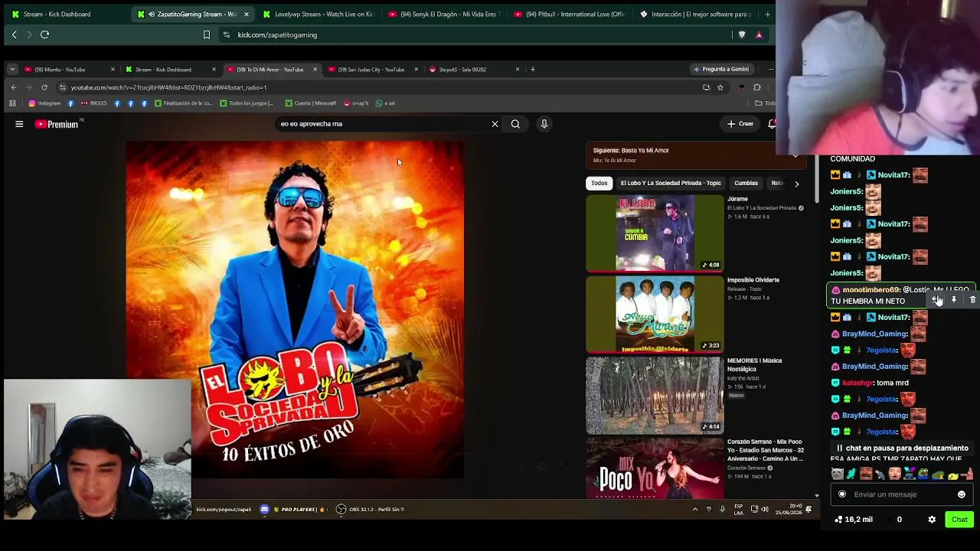Go back in the outer Kick browser
This screenshot has width=980, height=551.
tap(14, 34)
